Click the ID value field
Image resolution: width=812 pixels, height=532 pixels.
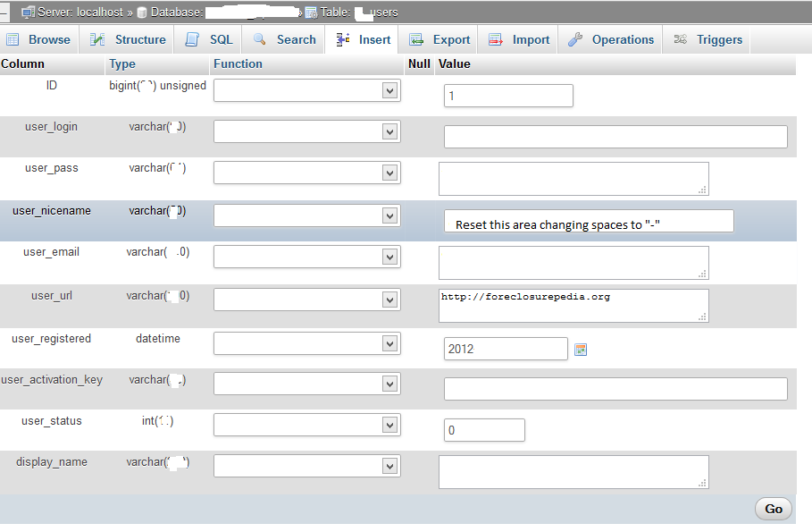pyautogui.click(x=508, y=96)
